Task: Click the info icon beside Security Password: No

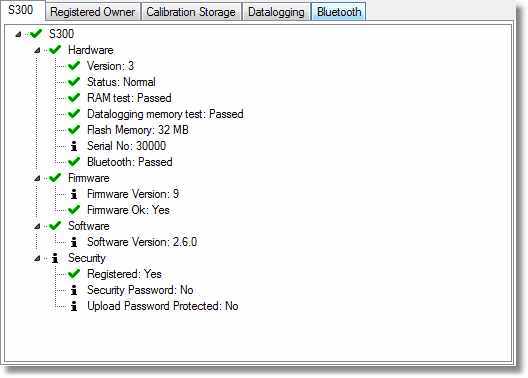Action: pos(74,290)
